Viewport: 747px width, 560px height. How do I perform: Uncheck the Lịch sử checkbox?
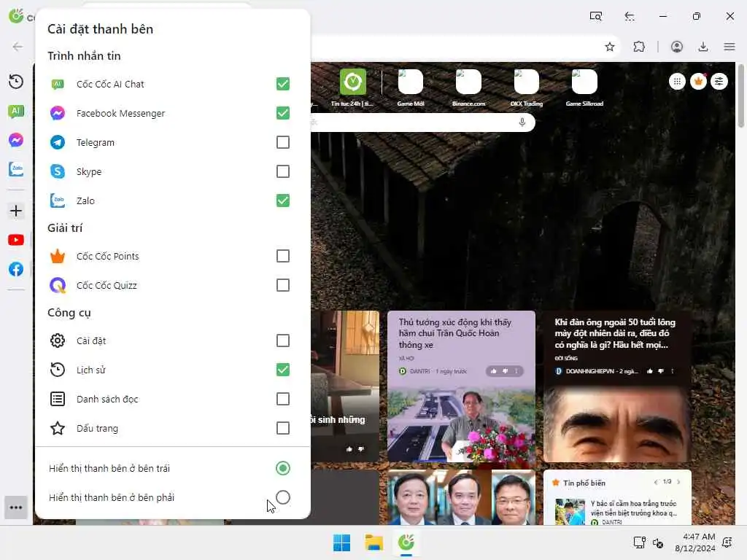click(283, 370)
